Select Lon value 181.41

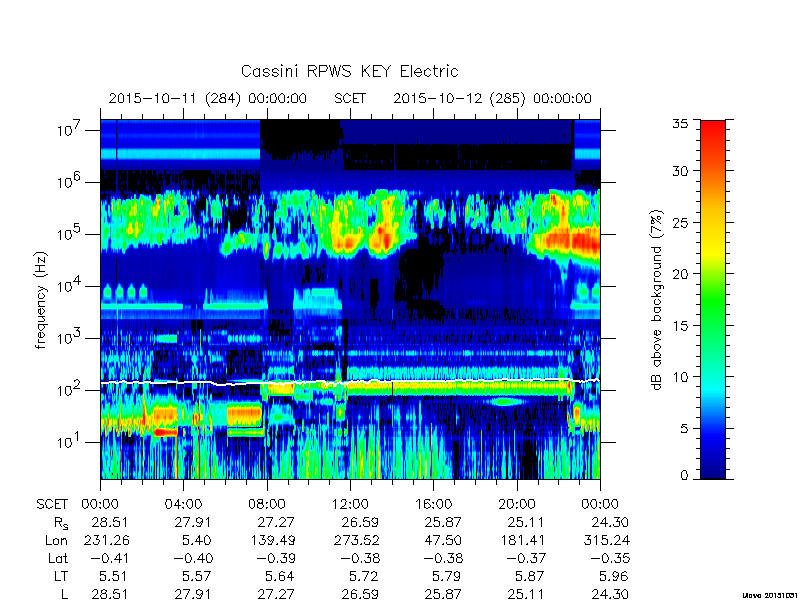point(523,540)
